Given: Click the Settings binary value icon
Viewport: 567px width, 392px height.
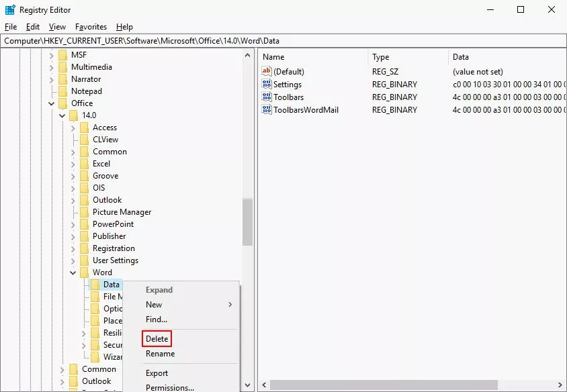Looking at the screenshot, I should [267, 84].
